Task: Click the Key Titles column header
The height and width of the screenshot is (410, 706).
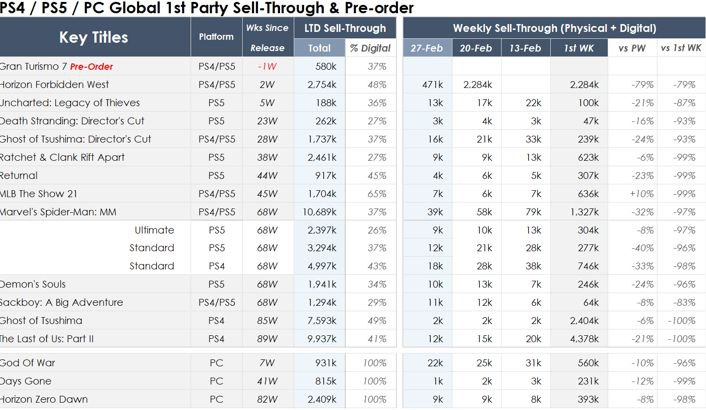Action: pyautogui.click(x=94, y=38)
